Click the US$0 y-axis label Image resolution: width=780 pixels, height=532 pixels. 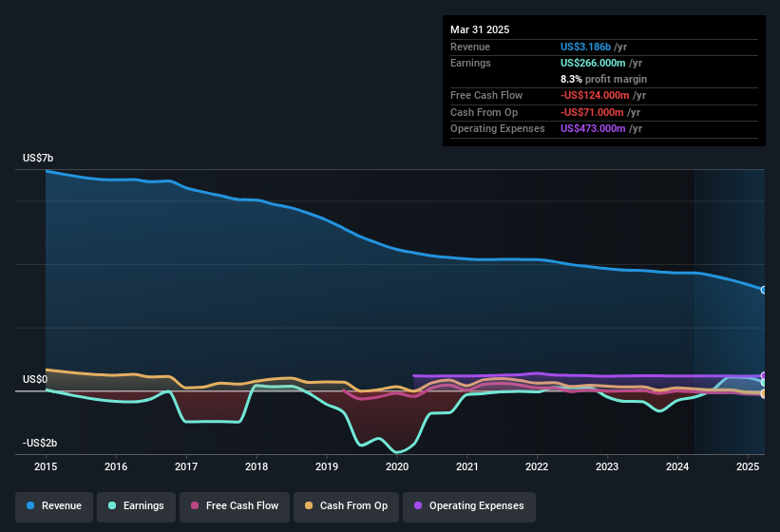(x=35, y=379)
